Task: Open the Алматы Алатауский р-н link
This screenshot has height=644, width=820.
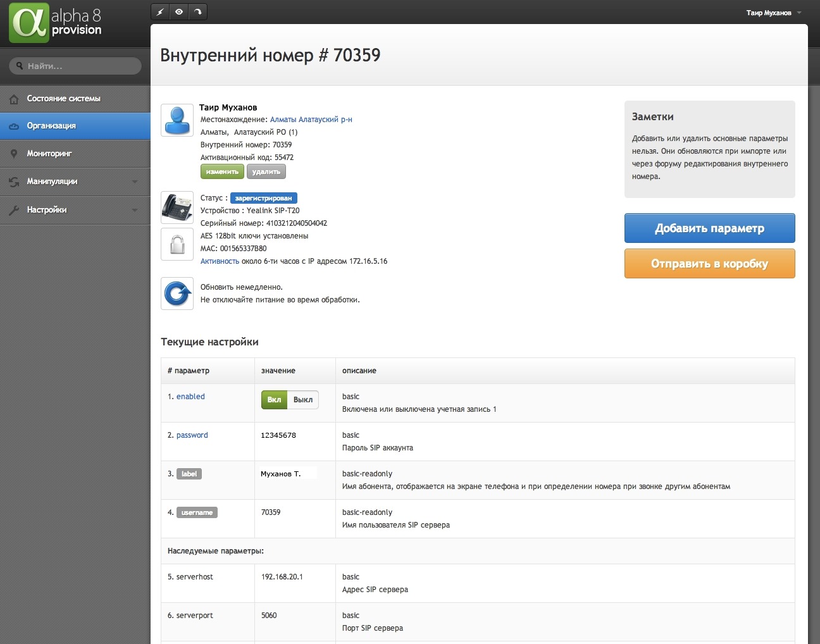Action: tap(311, 120)
